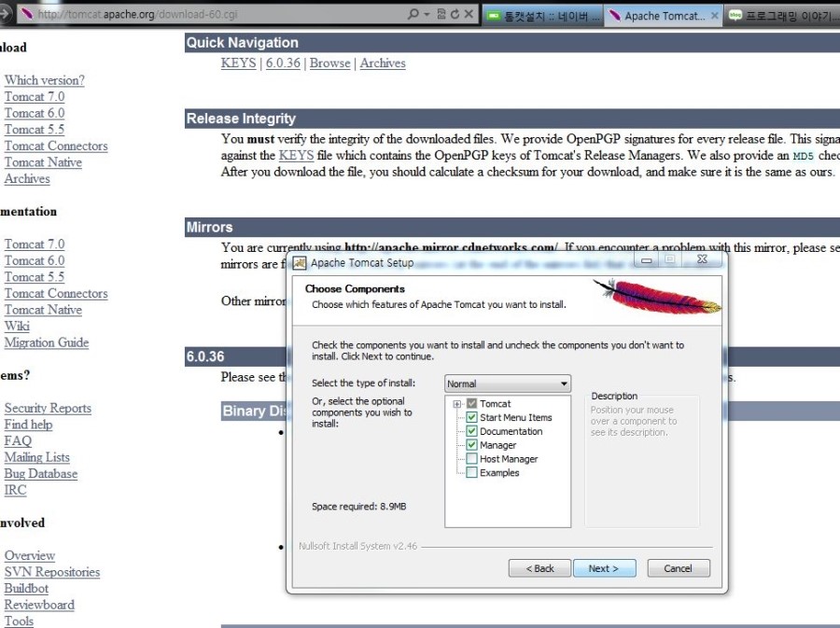This screenshot has width=840, height=628.
Task: Open the Buildbot link
Action: click(26, 589)
